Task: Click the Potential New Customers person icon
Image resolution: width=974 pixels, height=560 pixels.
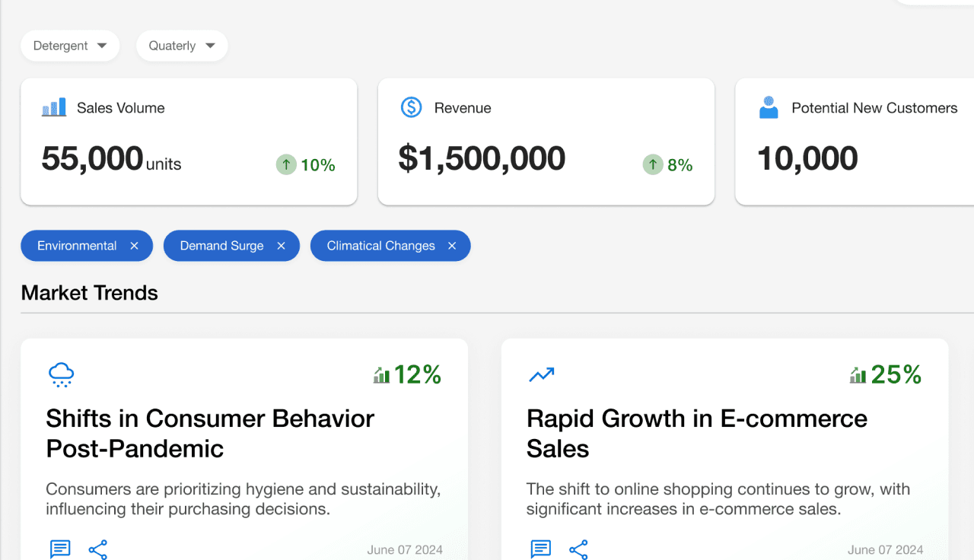Action: tap(769, 107)
